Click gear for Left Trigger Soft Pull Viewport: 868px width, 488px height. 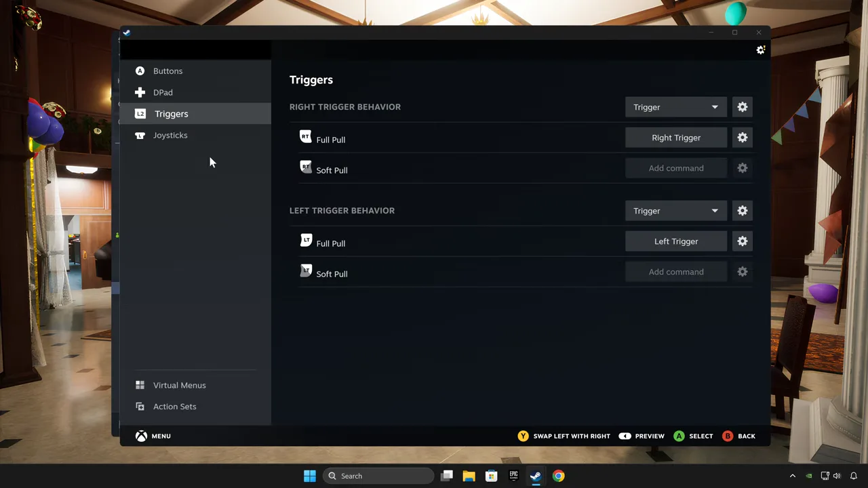pyautogui.click(x=743, y=272)
